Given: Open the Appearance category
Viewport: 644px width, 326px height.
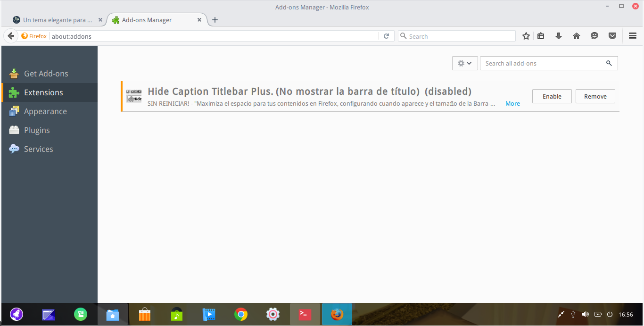Looking at the screenshot, I should coord(50,111).
